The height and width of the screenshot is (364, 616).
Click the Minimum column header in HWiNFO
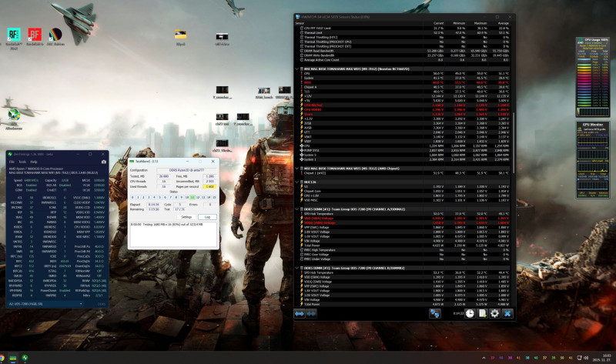(x=459, y=23)
